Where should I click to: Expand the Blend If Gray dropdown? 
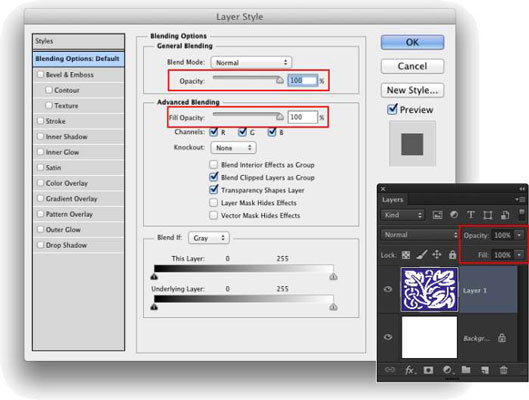tap(209, 238)
